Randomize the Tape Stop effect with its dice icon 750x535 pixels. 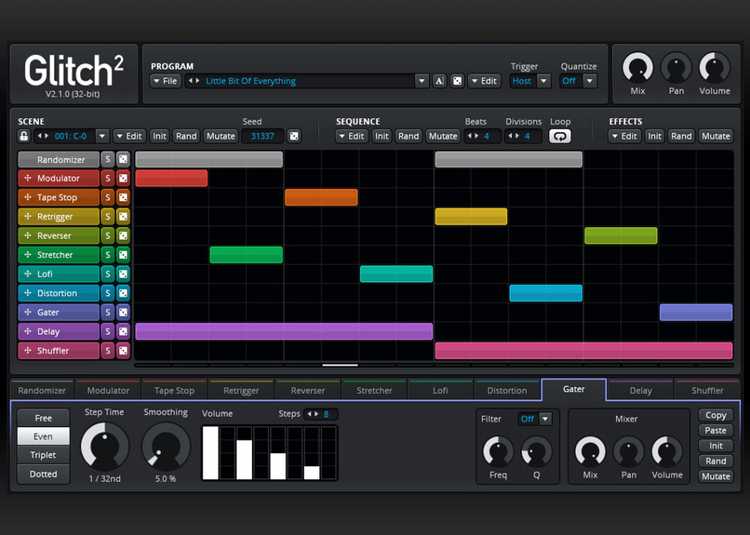[123, 198]
